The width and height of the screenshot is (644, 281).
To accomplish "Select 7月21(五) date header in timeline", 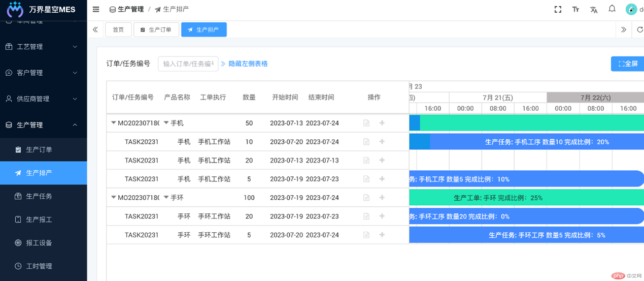I will (x=498, y=98).
